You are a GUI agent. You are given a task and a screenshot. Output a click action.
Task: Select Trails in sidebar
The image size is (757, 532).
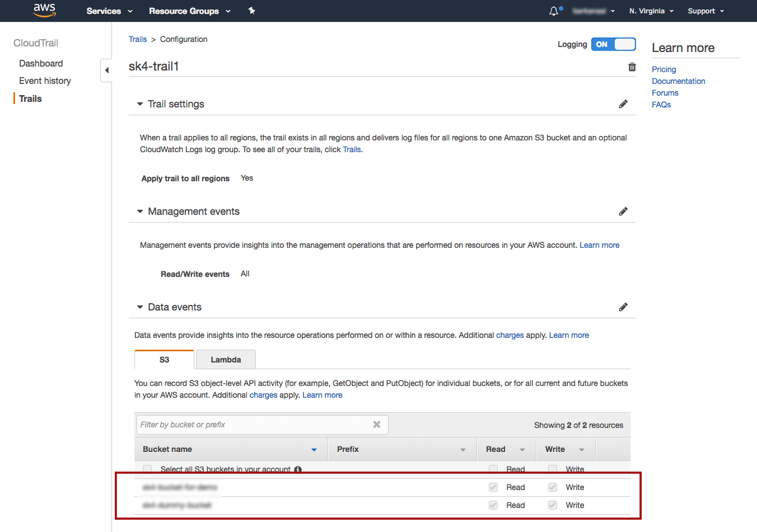30,98
